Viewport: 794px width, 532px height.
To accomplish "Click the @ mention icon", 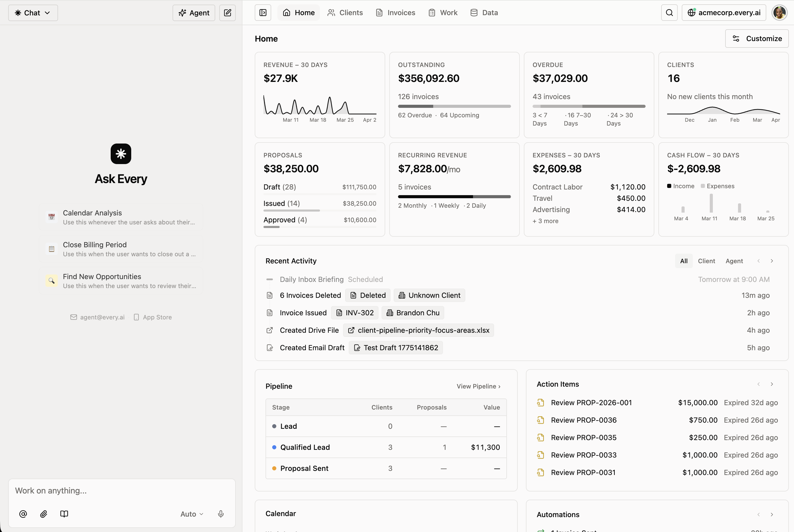I will (23, 514).
